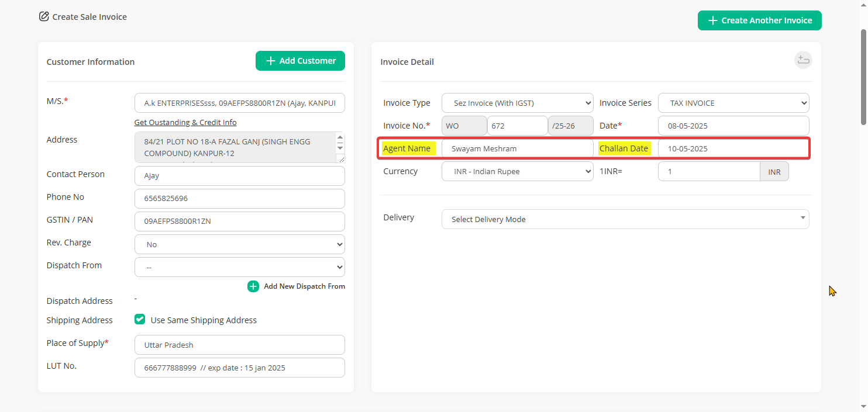Click the Create Another Invoice button
This screenshot has width=868, height=412.
(759, 20)
